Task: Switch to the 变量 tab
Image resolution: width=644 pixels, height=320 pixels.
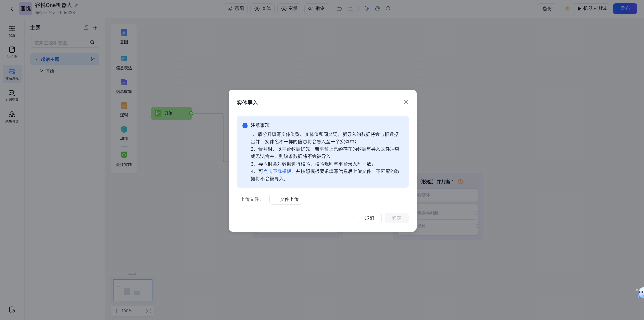Action: point(289,8)
